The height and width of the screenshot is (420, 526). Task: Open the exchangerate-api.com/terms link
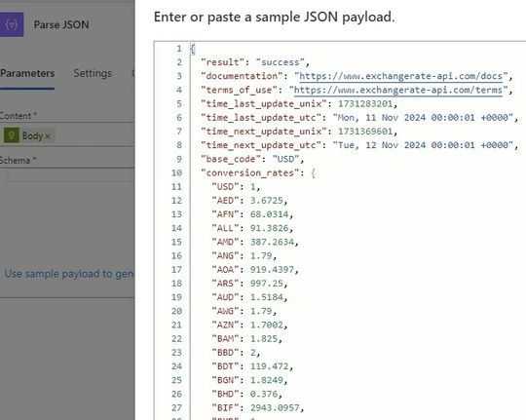pos(398,90)
